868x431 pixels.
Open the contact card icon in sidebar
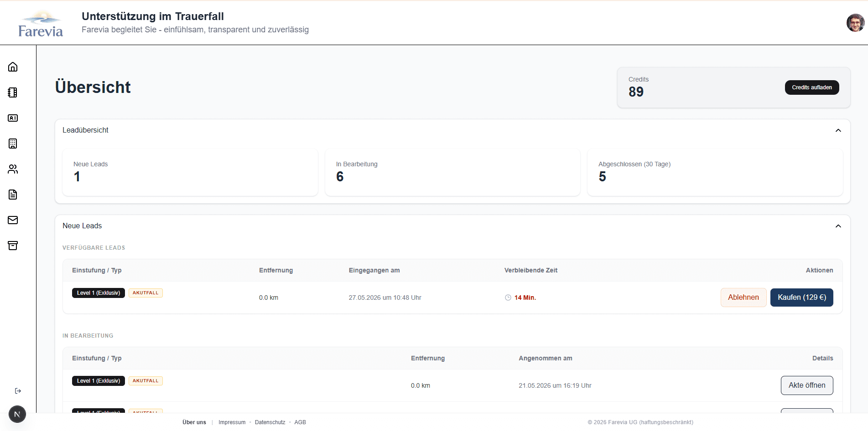click(13, 118)
